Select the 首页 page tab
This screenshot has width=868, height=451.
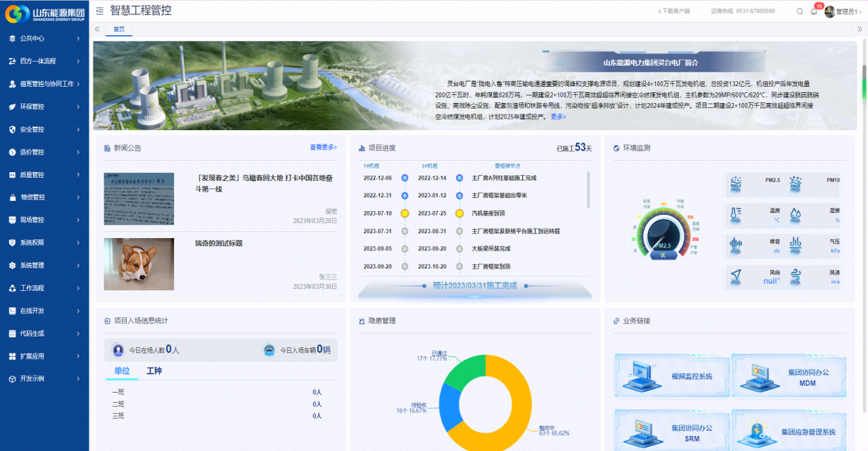click(119, 29)
